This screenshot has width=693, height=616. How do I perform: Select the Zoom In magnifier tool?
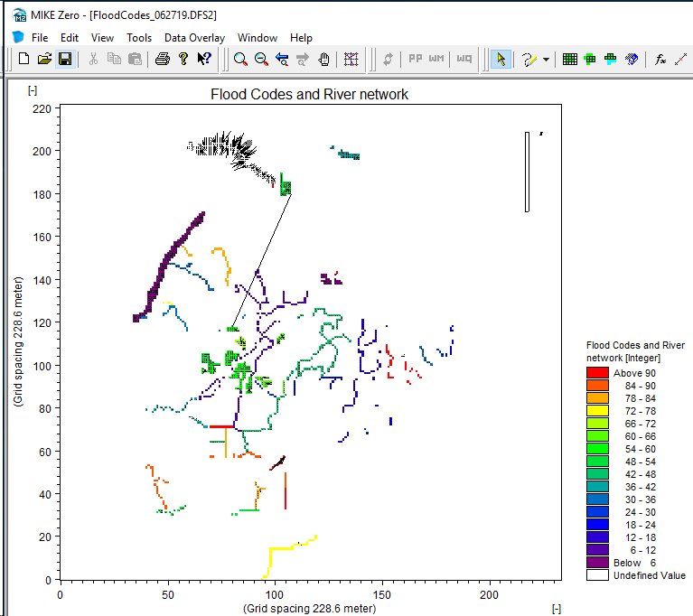point(240,59)
